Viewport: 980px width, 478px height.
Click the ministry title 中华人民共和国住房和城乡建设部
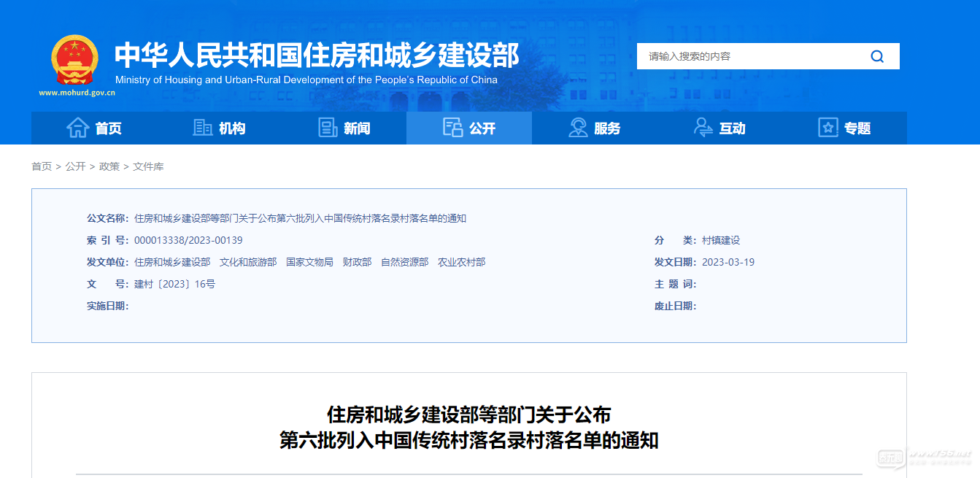[x=317, y=55]
